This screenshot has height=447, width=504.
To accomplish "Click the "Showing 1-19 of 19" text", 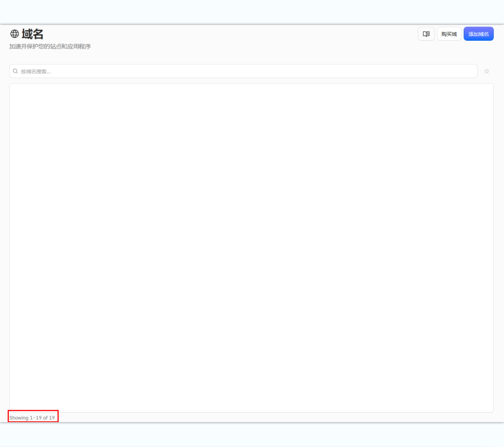I will 32,418.
